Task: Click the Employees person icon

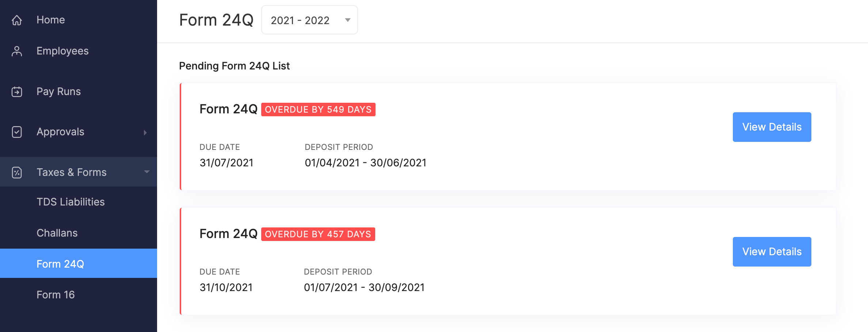Action: tap(17, 51)
